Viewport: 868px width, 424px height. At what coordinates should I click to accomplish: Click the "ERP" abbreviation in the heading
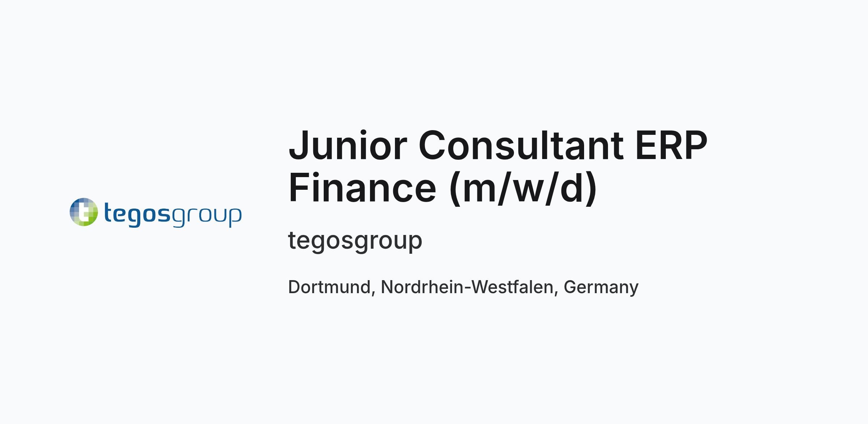[671, 145]
